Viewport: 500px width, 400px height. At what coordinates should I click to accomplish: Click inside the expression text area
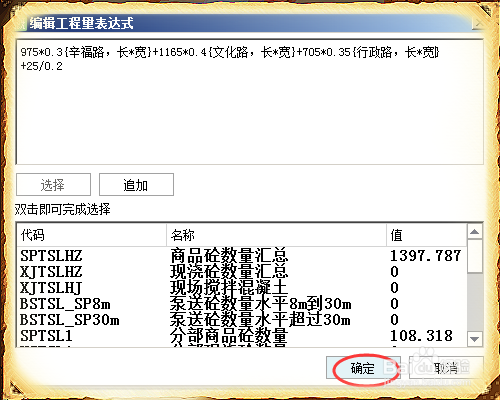point(250,102)
